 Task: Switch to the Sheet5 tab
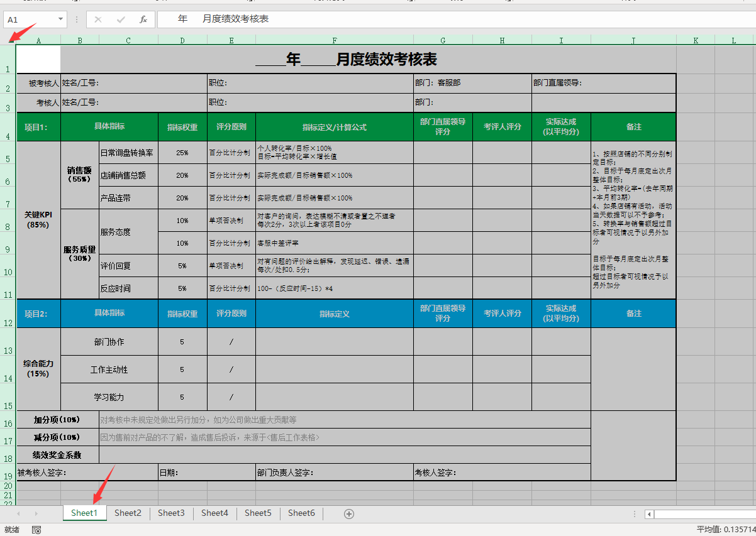(x=258, y=513)
